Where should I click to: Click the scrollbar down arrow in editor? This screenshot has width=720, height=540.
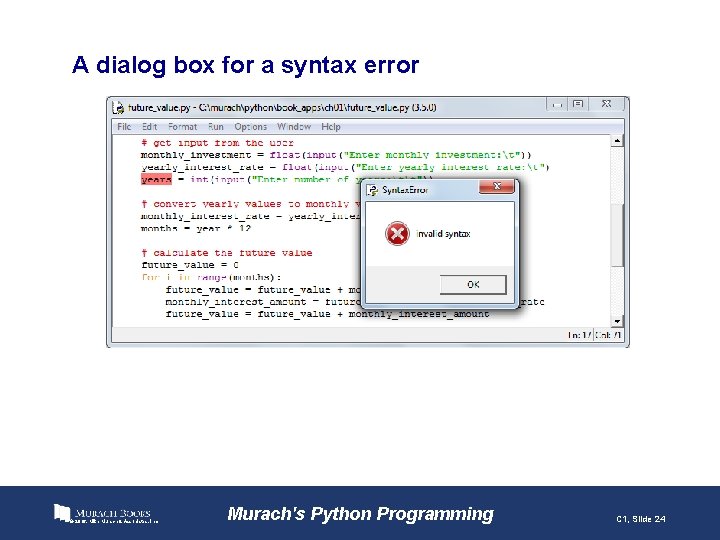click(617, 321)
